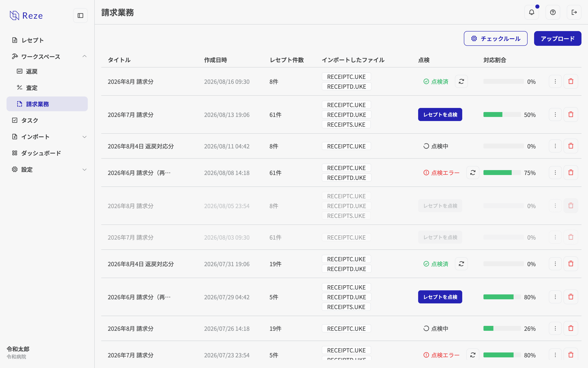The width and height of the screenshot is (588, 368).
Task: Click title 2026年8月4日 返戻対応分 dated 2026/08/11
Action: 141,146
